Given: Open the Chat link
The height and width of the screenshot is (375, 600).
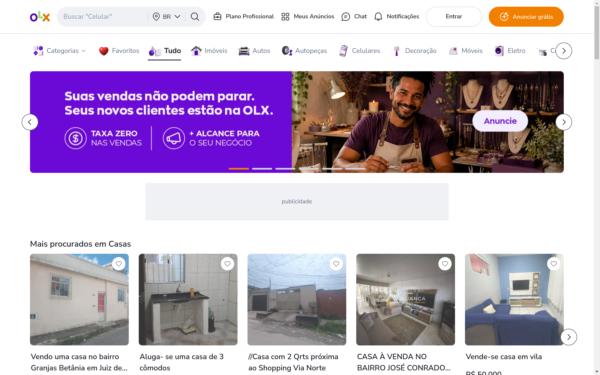Looking at the screenshot, I should (360, 16).
